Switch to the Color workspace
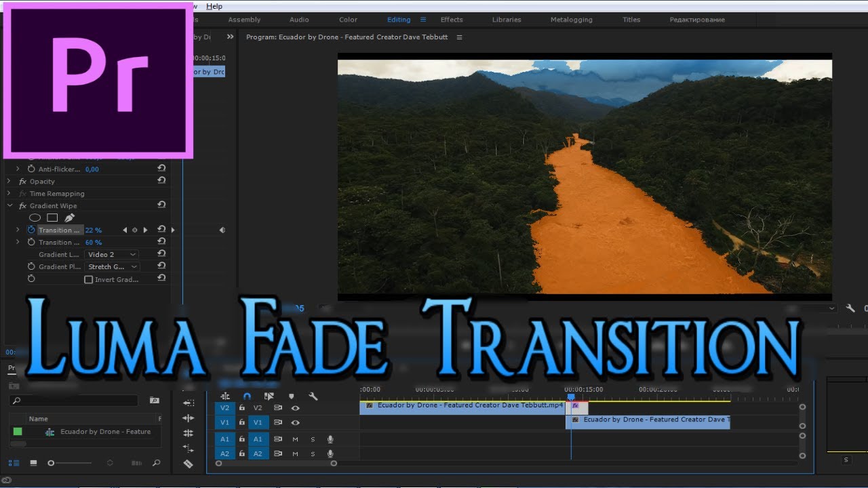Screen dimensions: 868x488 (348, 20)
